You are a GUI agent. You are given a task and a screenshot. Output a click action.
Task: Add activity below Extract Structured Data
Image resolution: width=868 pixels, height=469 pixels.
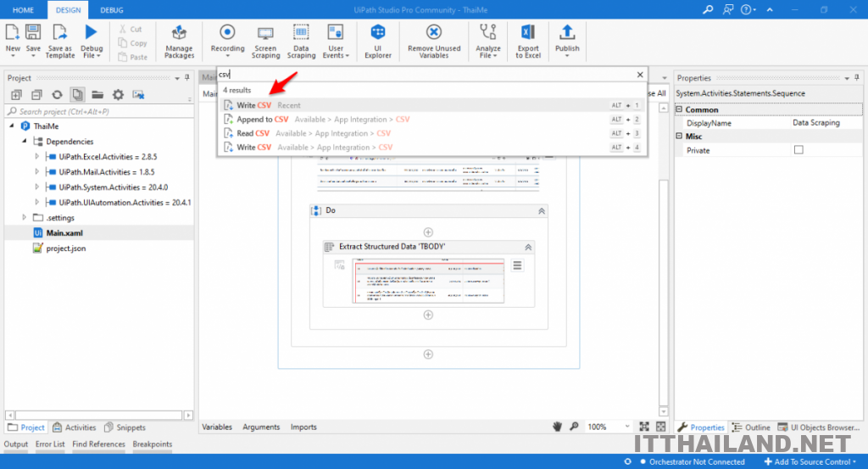click(x=428, y=315)
